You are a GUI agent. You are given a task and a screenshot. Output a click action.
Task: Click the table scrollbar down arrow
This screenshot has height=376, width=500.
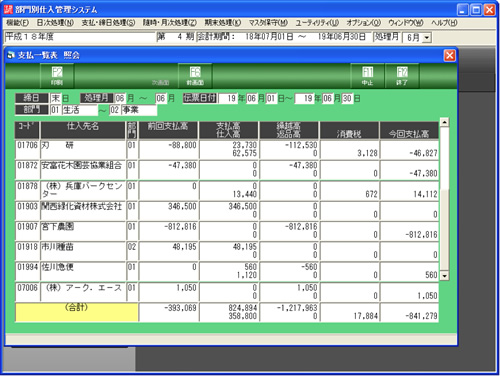click(444, 276)
